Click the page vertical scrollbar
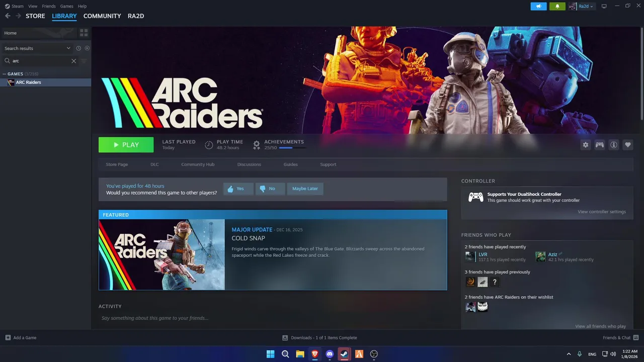The height and width of the screenshot is (362, 644). tap(641, 73)
